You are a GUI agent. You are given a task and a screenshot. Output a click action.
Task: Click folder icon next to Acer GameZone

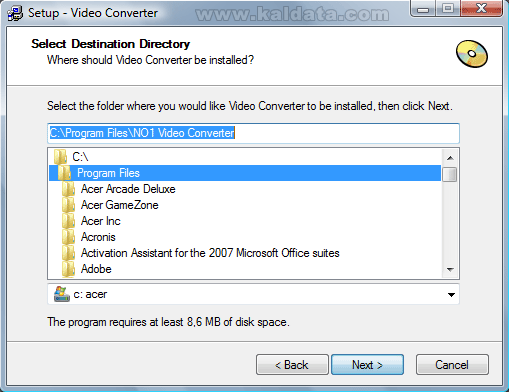coord(68,205)
